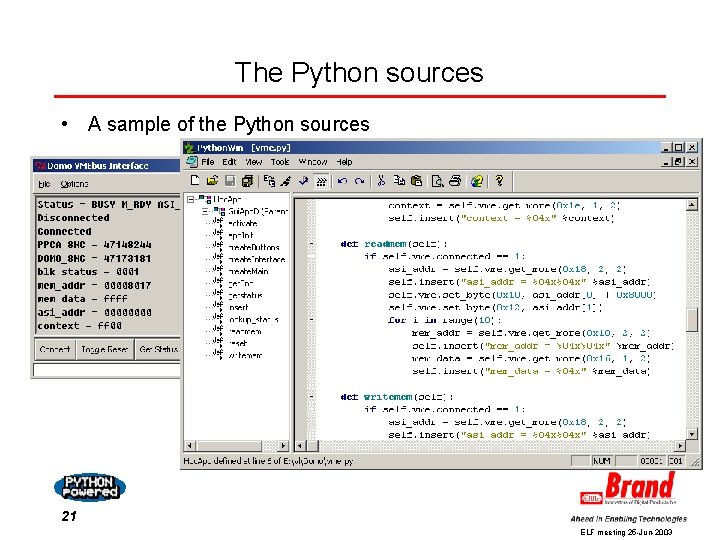Click the Open file folder icon
This screenshot has width=720, height=540.
point(212,181)
